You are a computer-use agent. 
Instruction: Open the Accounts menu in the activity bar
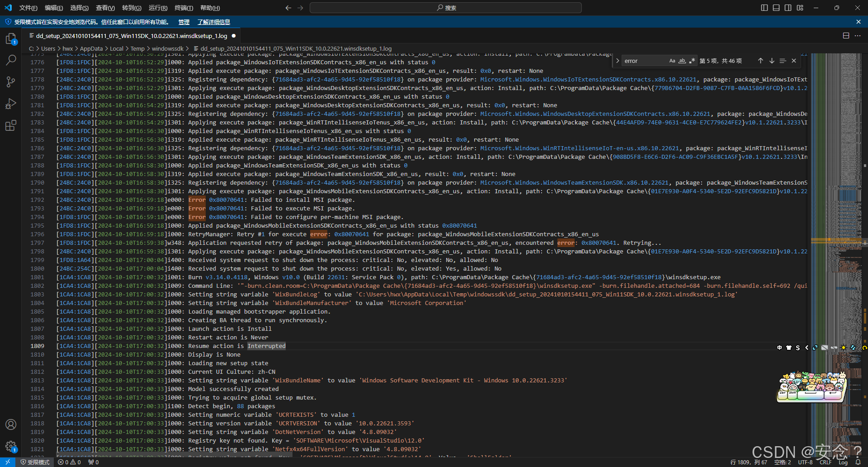(11, 424)
